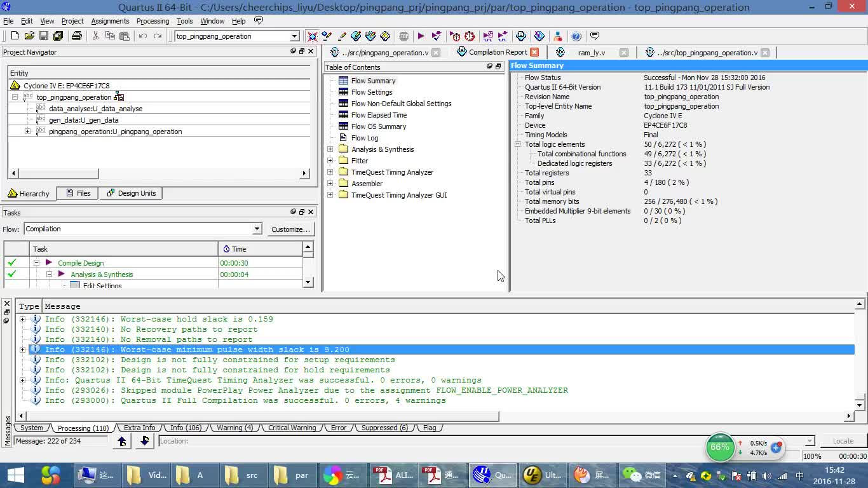This screenshot has height=488, width=868.
Task: Close the Project Navigator panel
Action: pos(311,51)
